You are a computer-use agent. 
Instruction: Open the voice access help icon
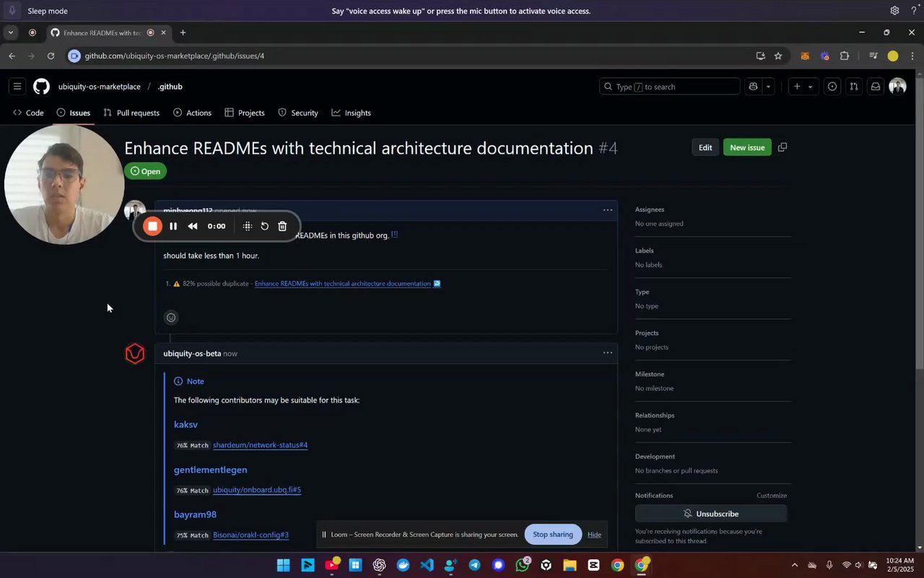coord(914,11)
